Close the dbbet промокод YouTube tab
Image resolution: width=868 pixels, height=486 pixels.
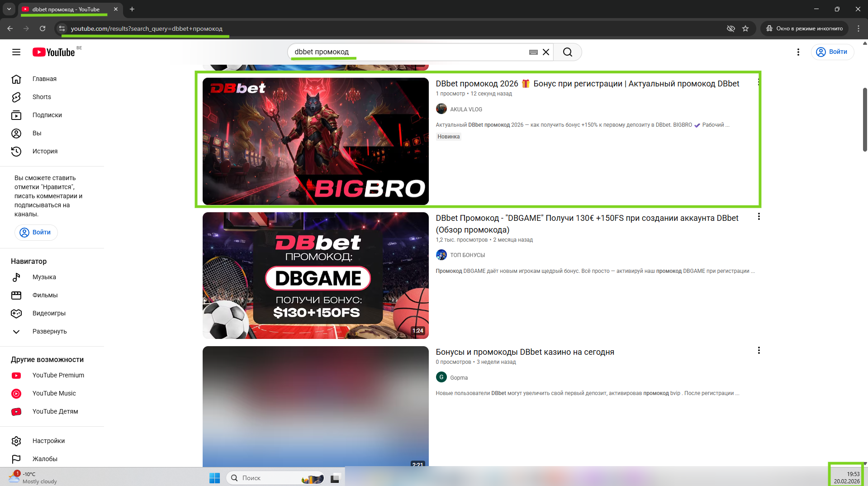[116, 9]
